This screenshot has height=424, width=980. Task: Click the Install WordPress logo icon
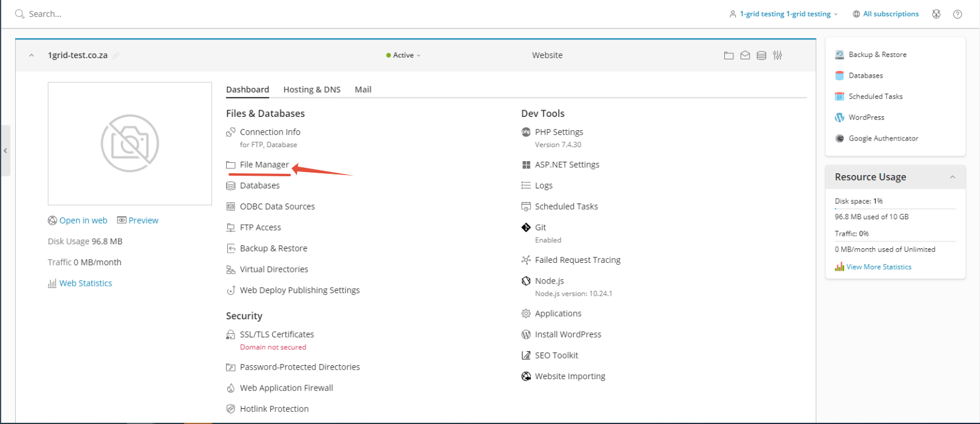click(x=526, y=334)
